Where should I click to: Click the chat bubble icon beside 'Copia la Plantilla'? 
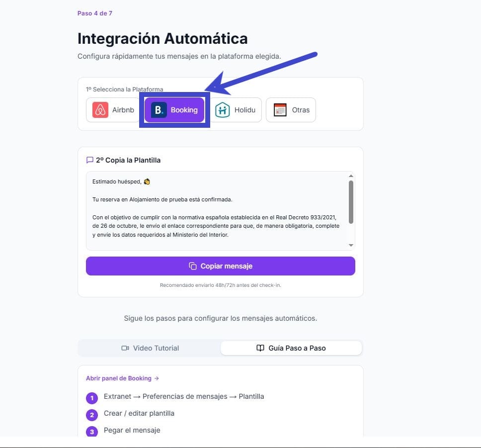(x=89, y=160)
